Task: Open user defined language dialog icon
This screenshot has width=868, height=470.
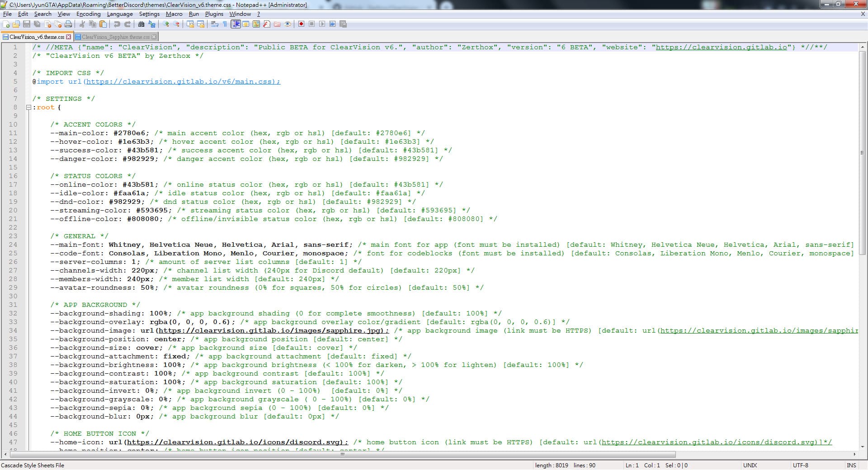Action: tap(246, 24)
